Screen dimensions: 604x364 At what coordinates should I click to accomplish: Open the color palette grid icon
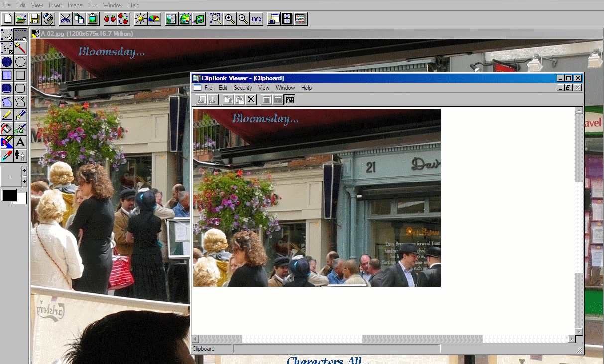pos(301,19)
